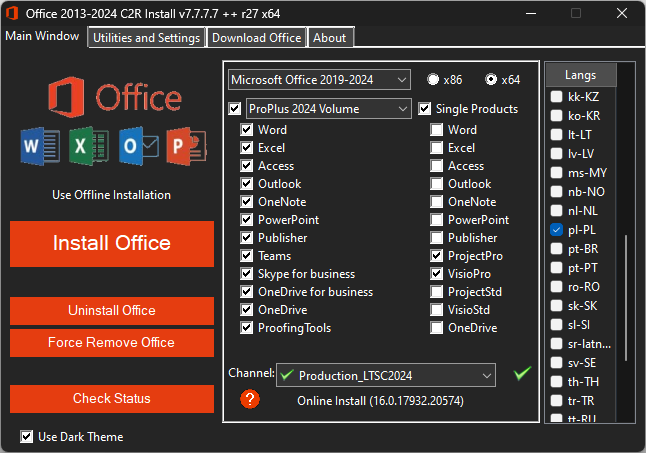Uncheck OneDrive in the ProPlus suite list

pos(246,310)
